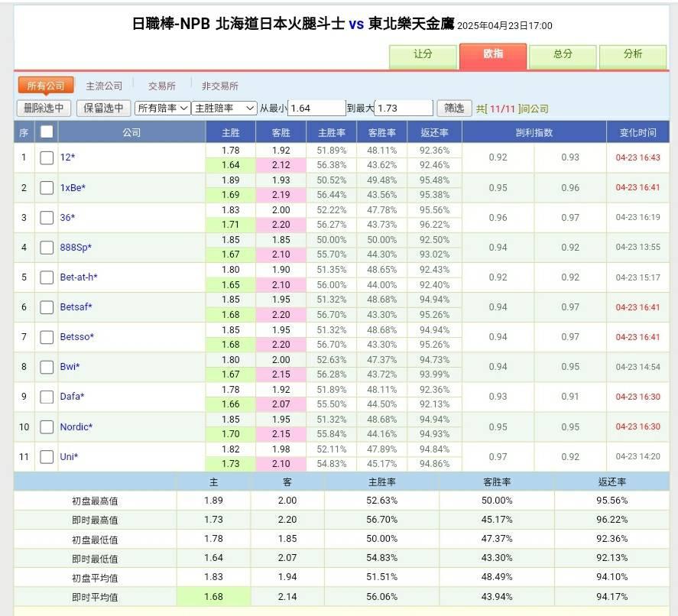Screen dimensions: 678x616
Task: Open the Dafa* company link
Action: click(72, 397)
